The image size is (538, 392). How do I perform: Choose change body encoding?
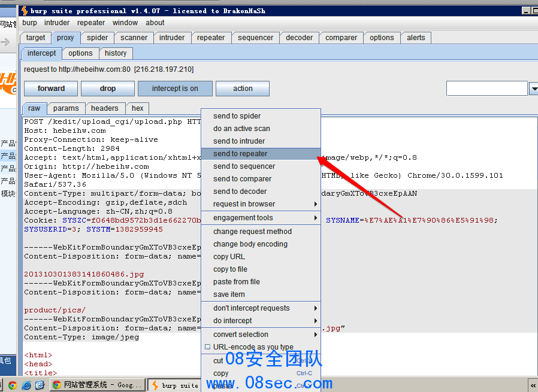[261, 244]
